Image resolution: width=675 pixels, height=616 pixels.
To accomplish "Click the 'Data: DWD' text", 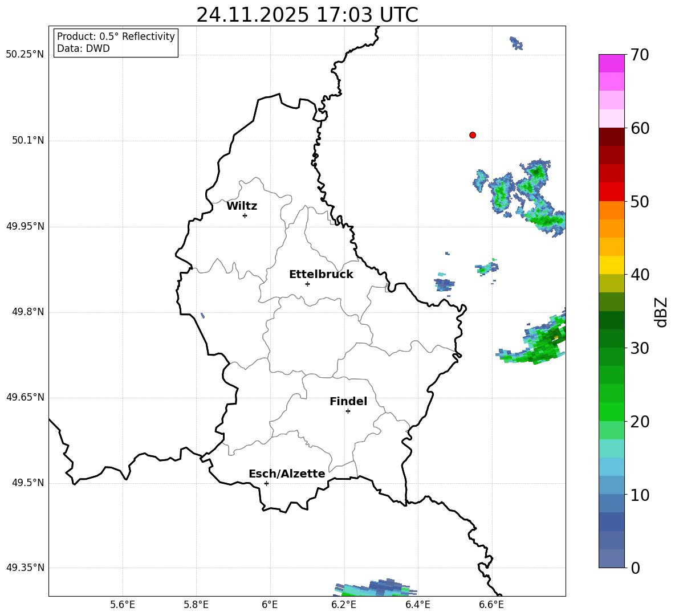I will click(83, 48).
